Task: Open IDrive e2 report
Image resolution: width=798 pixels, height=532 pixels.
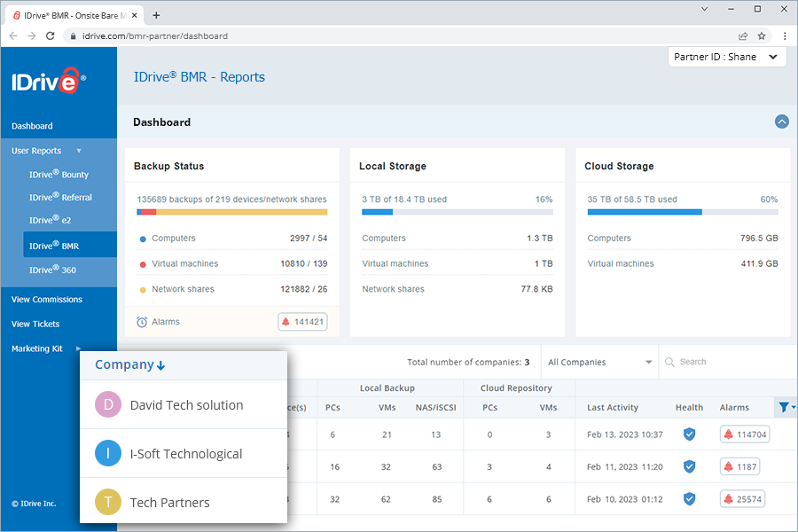Action: coord(50,220)
